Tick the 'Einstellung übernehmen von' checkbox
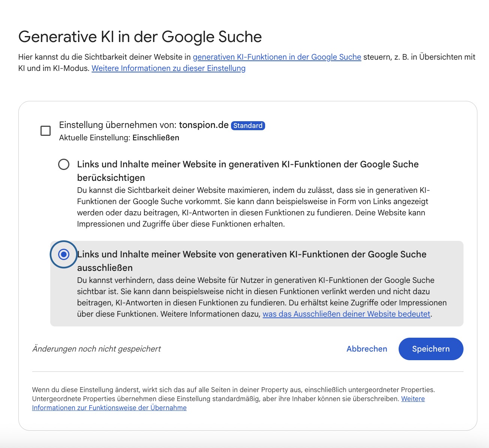This screenshot has width=489, height=448. [45, 131]
